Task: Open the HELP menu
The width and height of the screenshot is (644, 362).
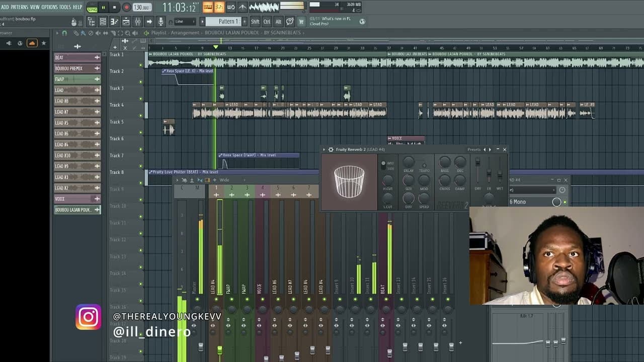Action: pyautogui.click(x=77, y=7)
